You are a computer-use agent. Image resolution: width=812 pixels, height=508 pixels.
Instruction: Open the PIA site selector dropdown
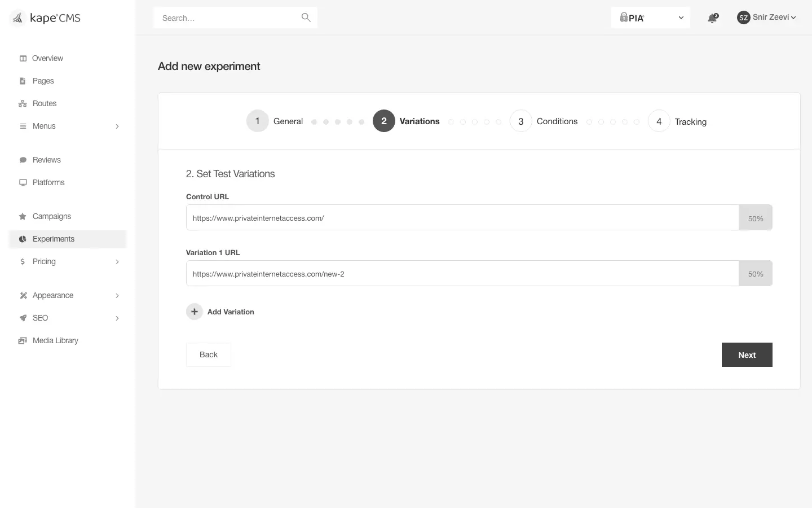pyautogui.click(x=651, y=17)
